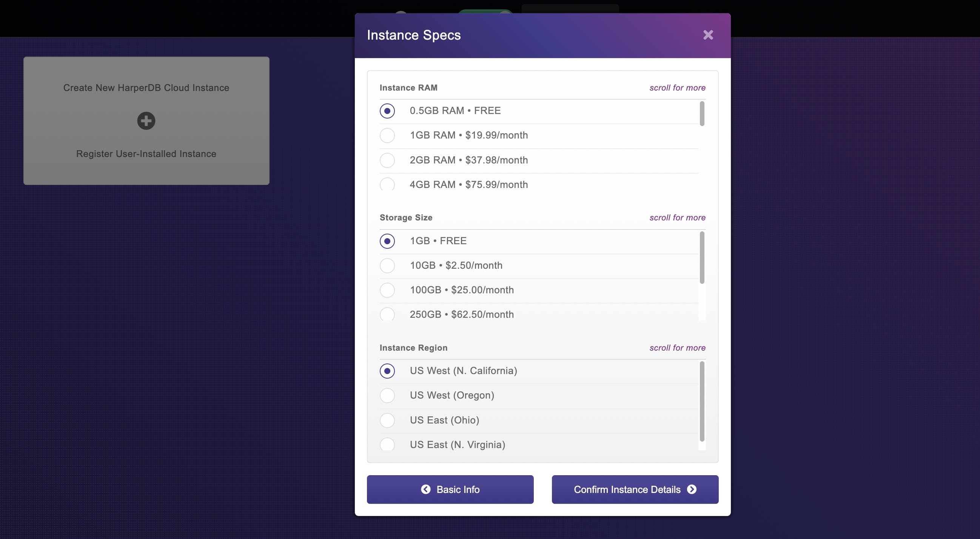Click Create New HarperDB Cloud Instance
The height and width of the screenshot is (539, 980).
click(146, 88)
